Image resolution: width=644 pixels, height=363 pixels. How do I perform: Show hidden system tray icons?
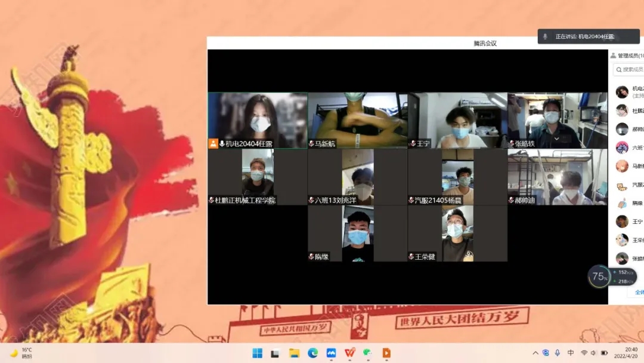point(535,353)
